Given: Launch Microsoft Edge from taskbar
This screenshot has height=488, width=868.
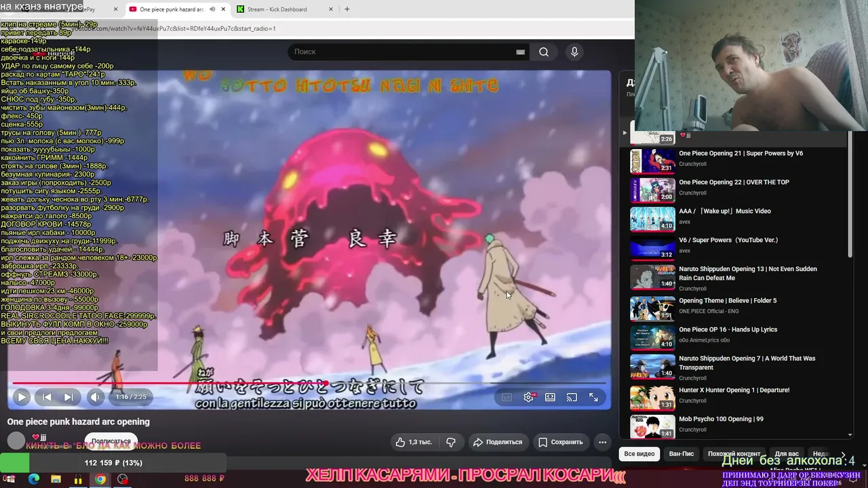Looking at the screenshot, I should click(x=33, y=479).
